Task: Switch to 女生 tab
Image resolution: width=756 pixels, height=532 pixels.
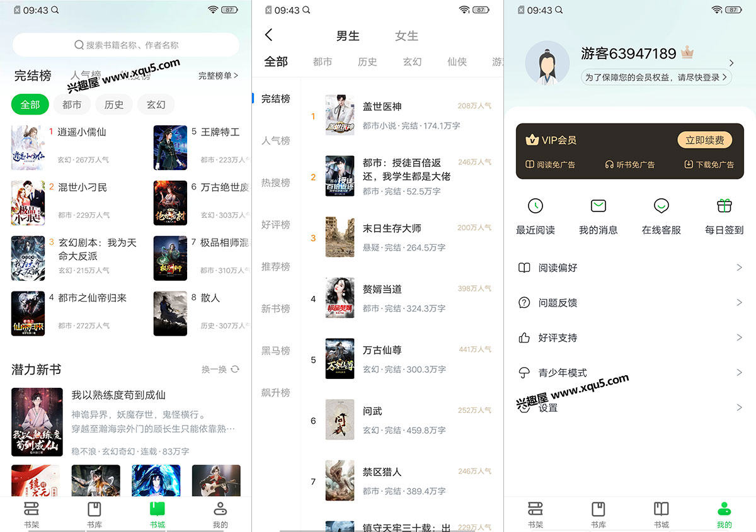Action: [x=406, y=36]
